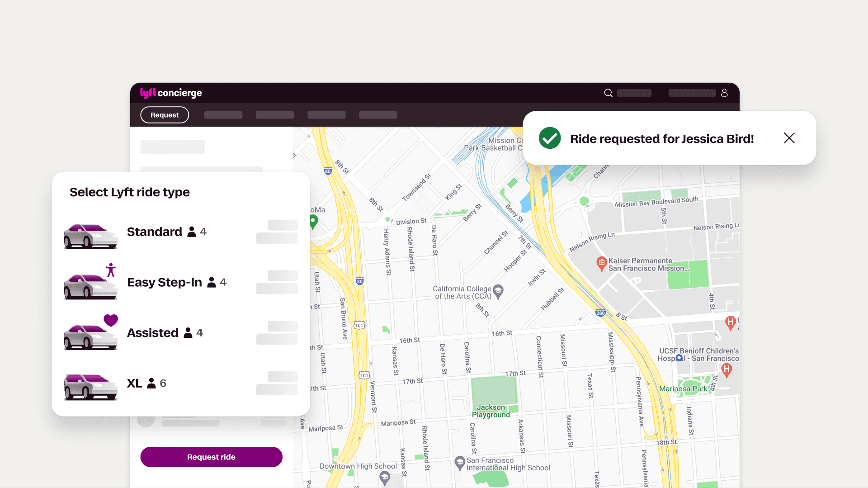This screenshot has width=868, height=488.
Task: Click the Lyft concierge logo
Action: 171,93
